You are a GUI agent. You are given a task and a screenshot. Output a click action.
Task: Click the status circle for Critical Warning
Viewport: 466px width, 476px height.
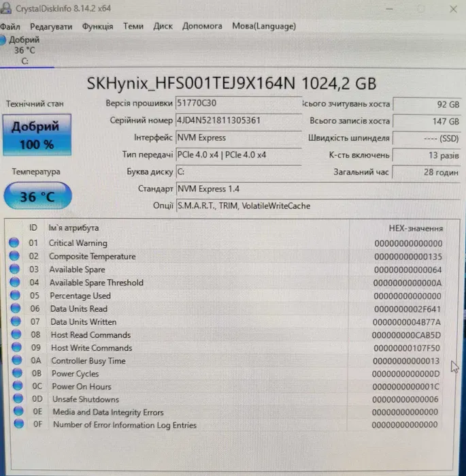click(x=14, y=242)
